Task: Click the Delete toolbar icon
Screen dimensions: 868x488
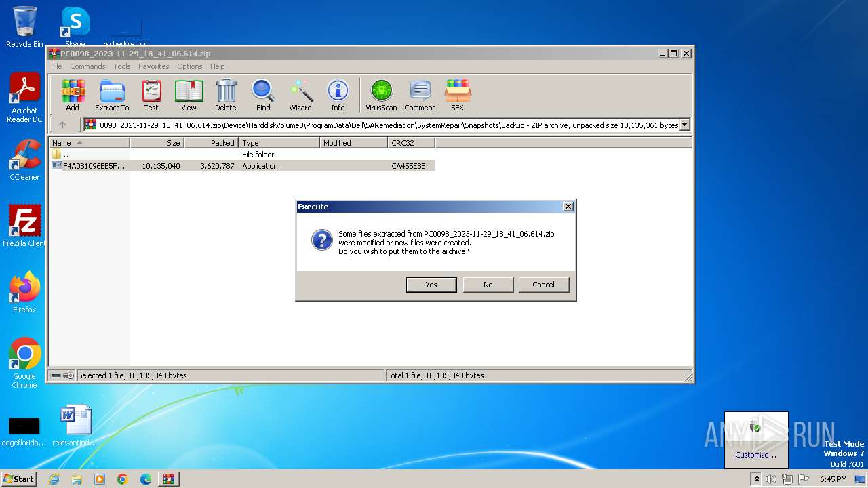Action: (226, 96)
